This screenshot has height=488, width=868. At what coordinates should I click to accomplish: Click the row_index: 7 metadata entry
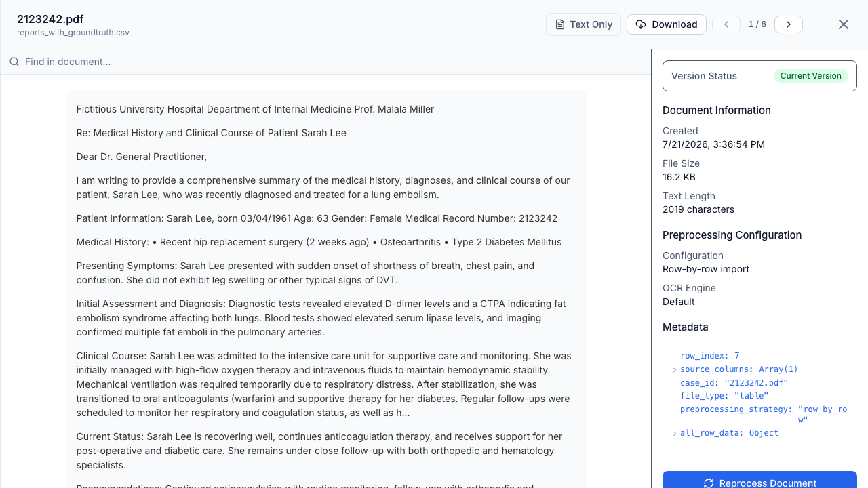coord(709,356)
